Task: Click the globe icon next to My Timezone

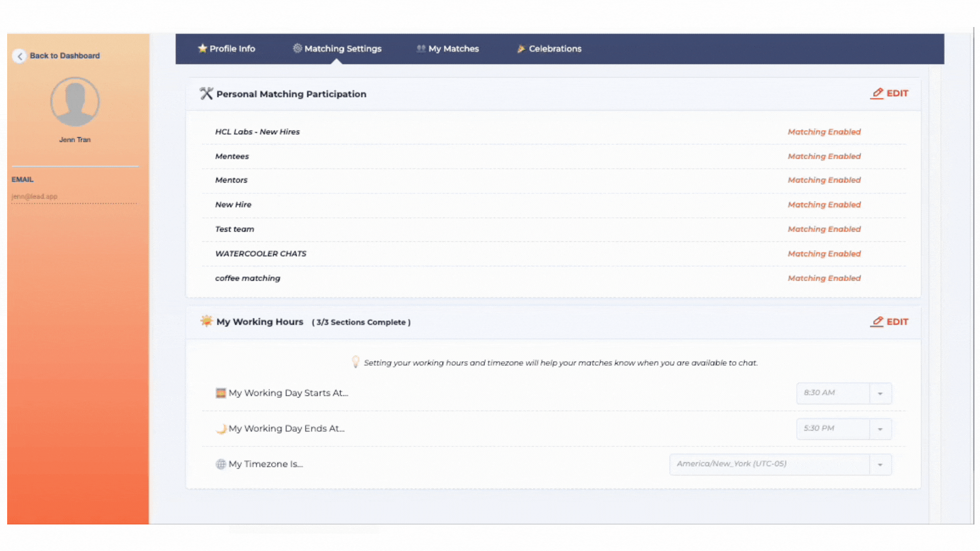Action: click(220, 464)
